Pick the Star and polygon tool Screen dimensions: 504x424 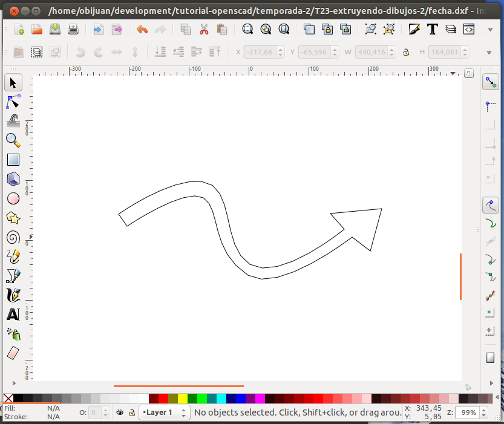[x=13, y=218]
